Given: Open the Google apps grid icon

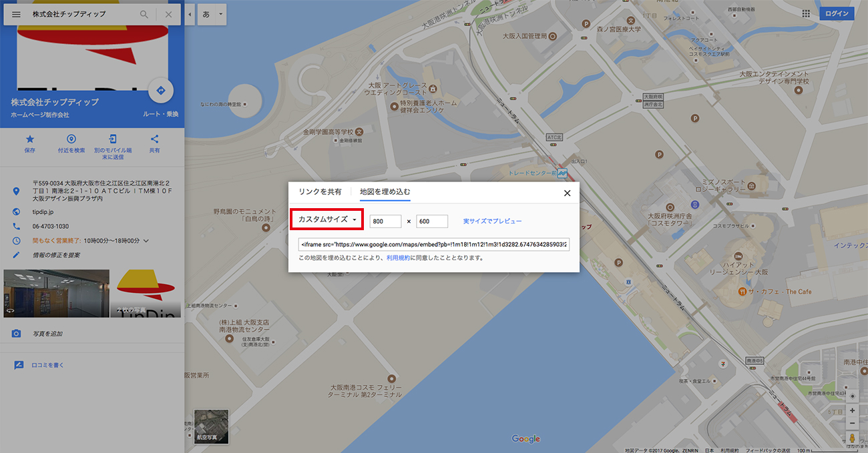Looking at the screenshot, I should tap(806, 13).
